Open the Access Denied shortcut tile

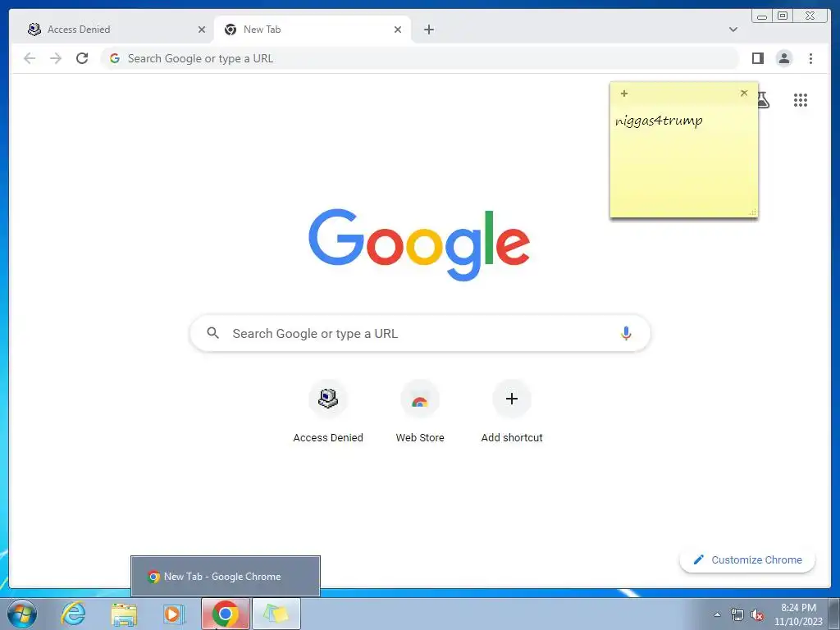[x=328, y=412]
